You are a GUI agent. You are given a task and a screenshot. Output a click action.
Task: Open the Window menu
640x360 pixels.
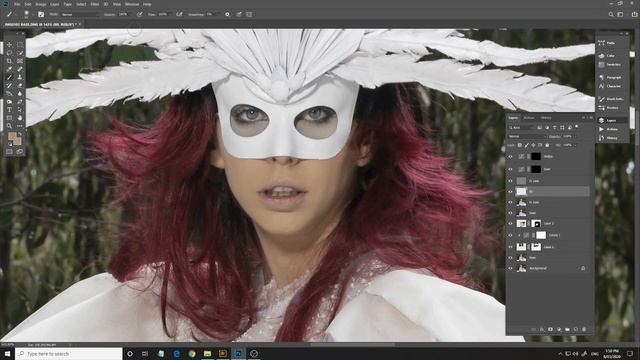[132, 4]
